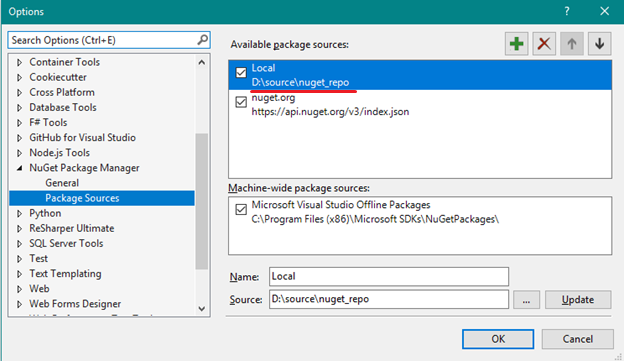Collapse the NuGet Package Manager node
The height and width of the screenshot is (361, 624).
coord(19,168)
